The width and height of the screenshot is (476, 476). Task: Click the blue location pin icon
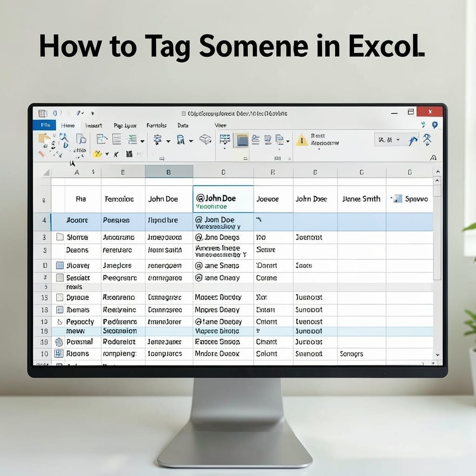coord(435,125)
